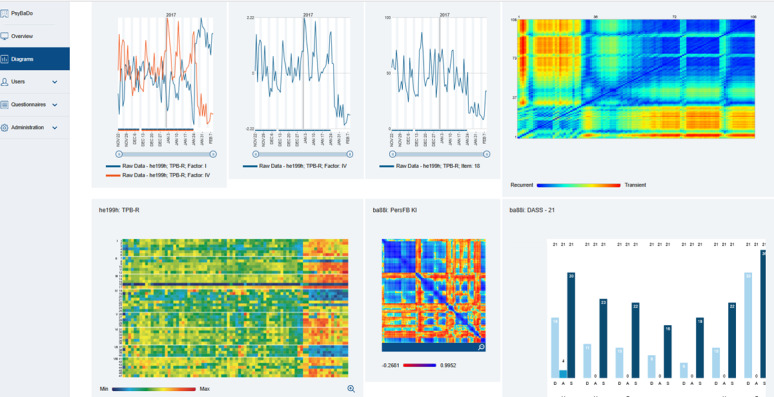The width and height of the screenshot is (774, 397).
Task: Click the Item 18 line chart area
Action: point(439,73)
